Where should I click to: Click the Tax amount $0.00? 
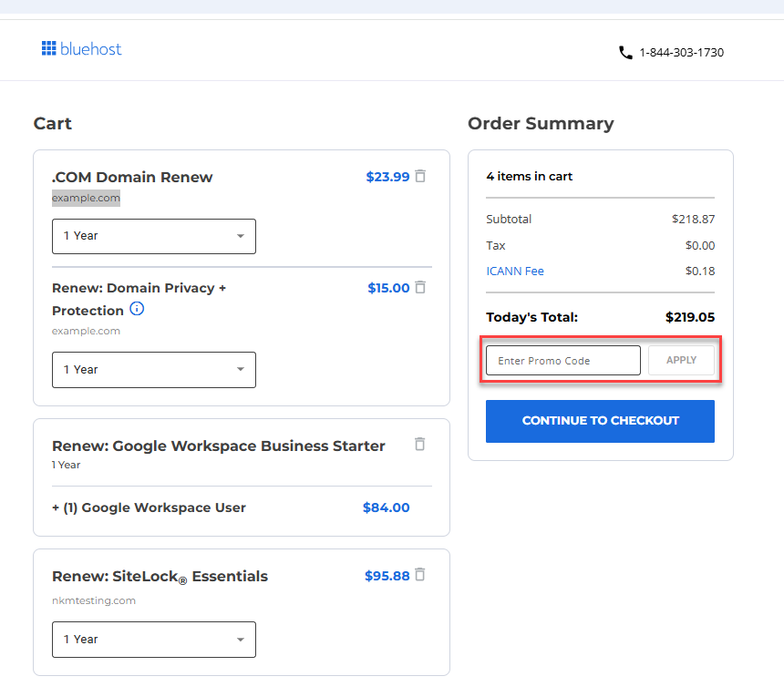pos(700,246)
